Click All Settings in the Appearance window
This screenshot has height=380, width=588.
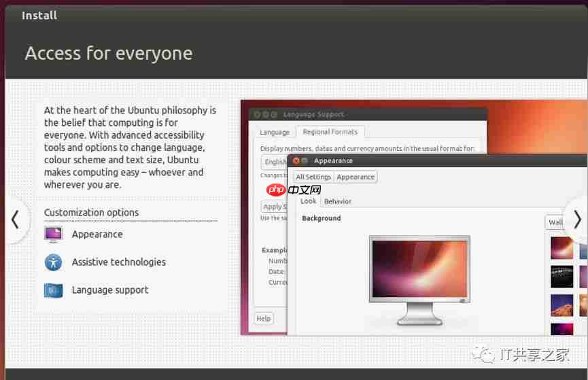pyautogui.click(x=313, y=177)
